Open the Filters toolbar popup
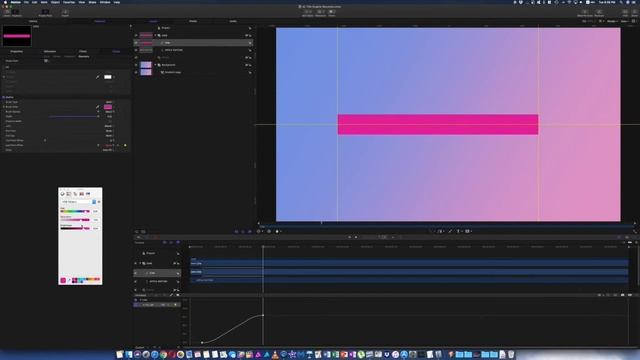 pyautogui.click(x=332, y=13)
